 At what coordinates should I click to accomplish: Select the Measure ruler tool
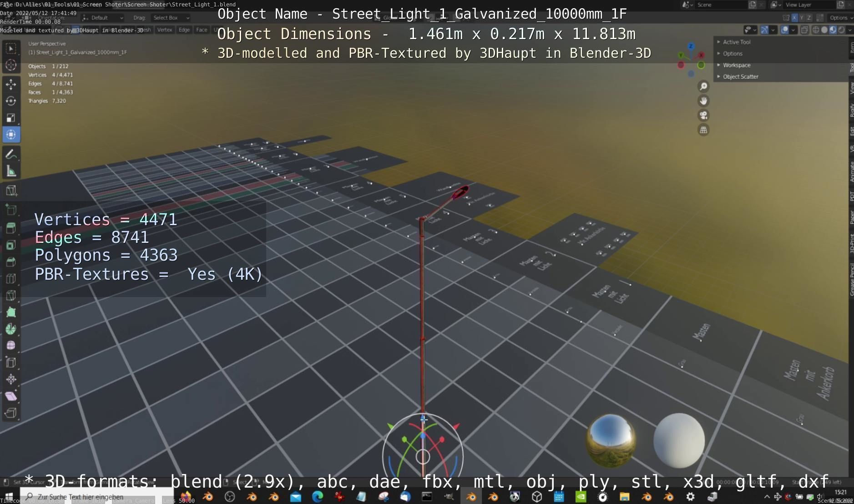11,171
